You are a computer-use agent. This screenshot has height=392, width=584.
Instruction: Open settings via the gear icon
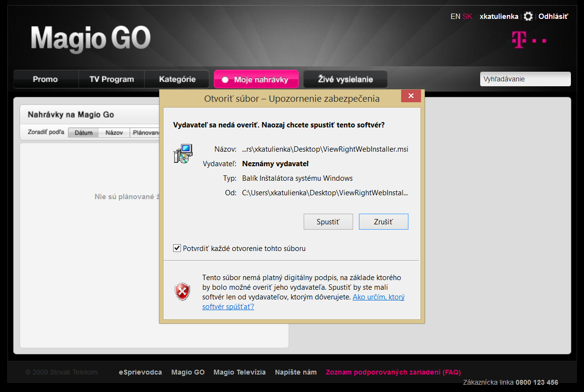(528, 16)
